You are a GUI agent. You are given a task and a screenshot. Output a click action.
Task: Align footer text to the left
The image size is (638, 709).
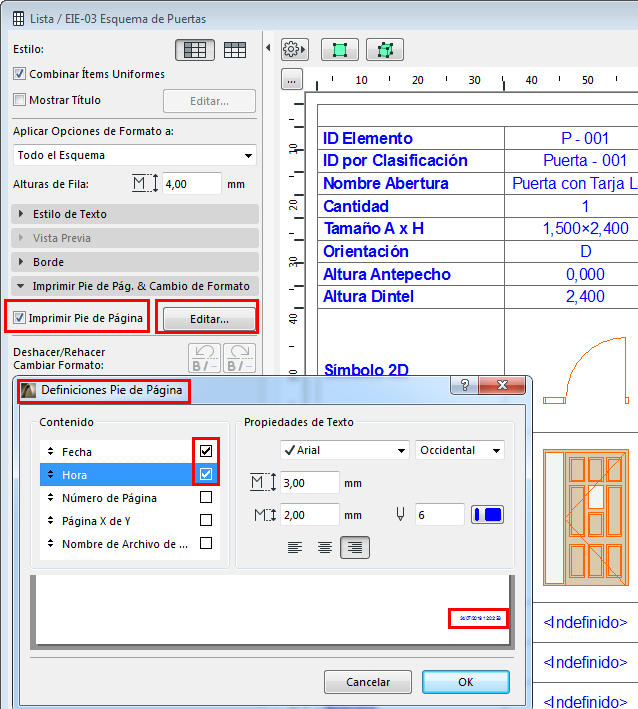[295, 548]
